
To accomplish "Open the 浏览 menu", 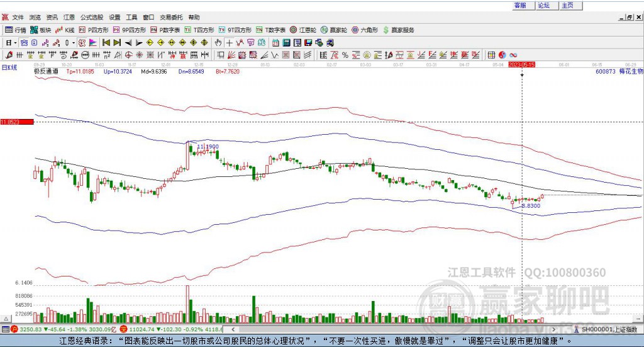I will tap(35, 17).
